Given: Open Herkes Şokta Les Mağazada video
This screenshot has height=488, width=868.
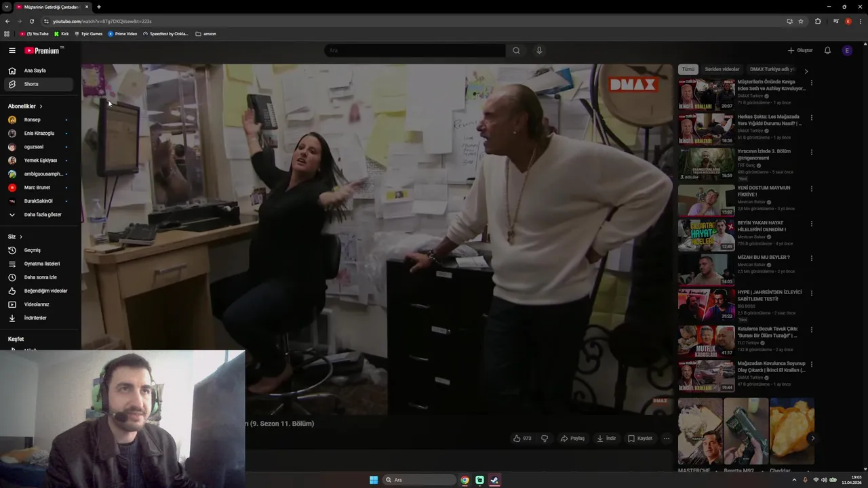Looking at the screenshot, I should (x=706, y=129).
